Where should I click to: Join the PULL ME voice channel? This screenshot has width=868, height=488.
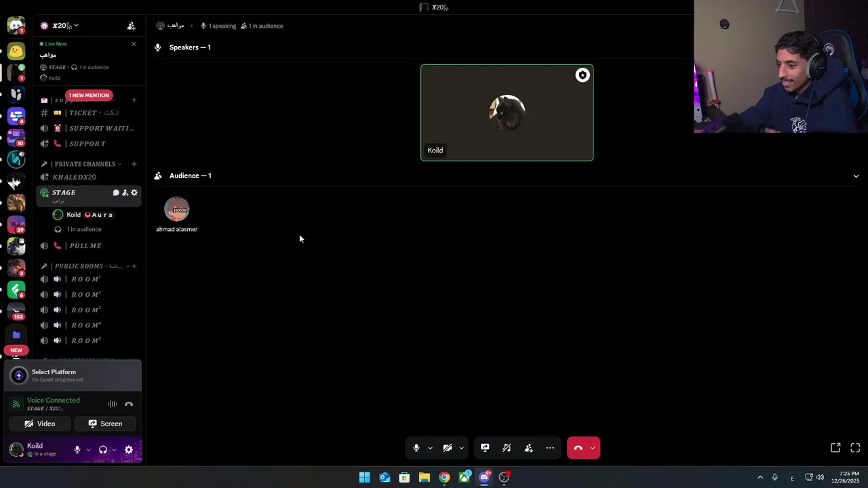pos(88,246)
